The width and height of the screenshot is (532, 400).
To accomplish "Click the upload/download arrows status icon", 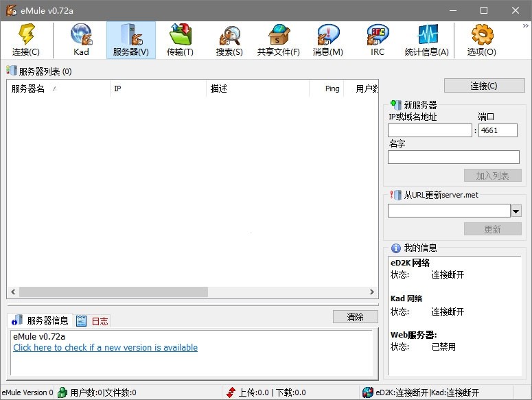I will (231, 392).
